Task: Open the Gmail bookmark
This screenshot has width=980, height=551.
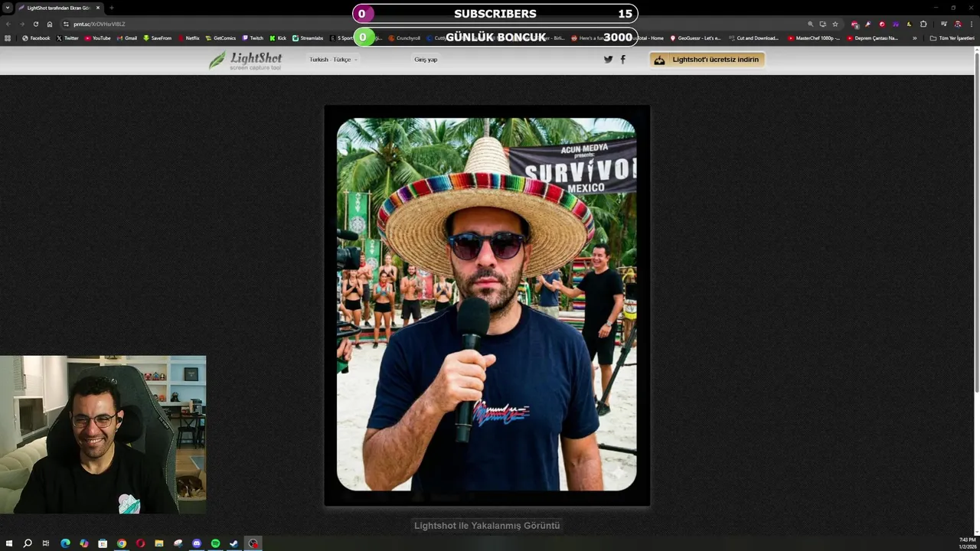Action: [x=127, y=37]
